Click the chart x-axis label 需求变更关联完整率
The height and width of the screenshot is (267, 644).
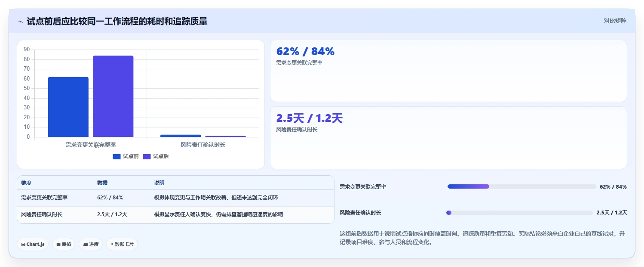pos(91,145)
